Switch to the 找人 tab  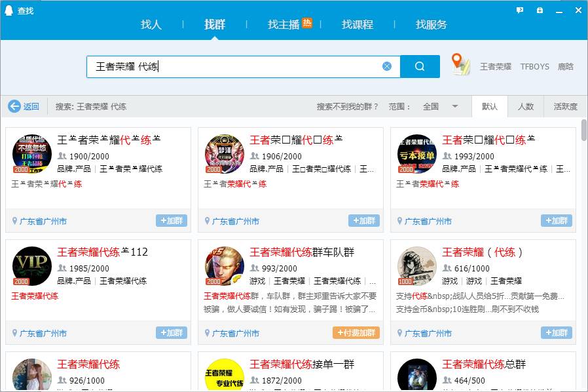pos(151,24)
